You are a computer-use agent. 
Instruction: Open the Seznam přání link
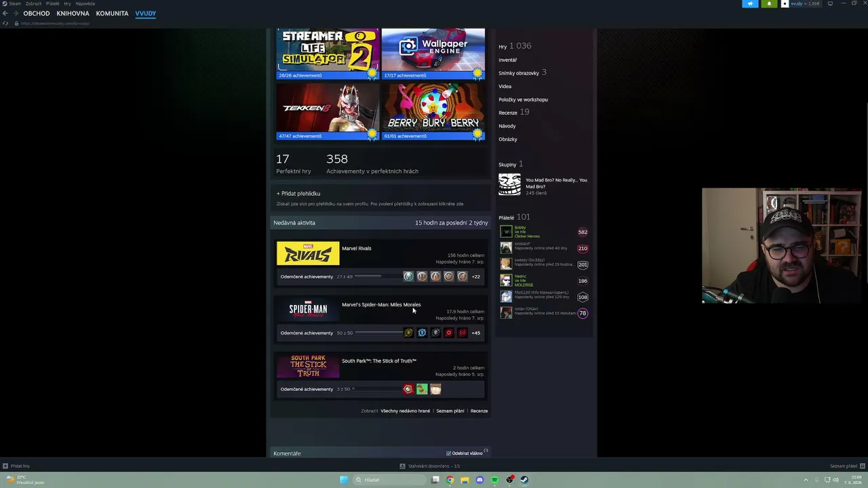450,411
